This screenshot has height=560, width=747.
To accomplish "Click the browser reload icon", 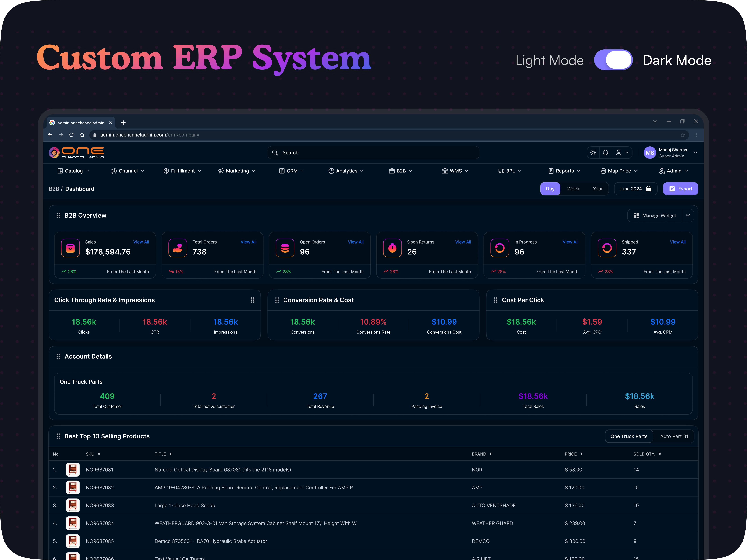I will pos(71,135).
